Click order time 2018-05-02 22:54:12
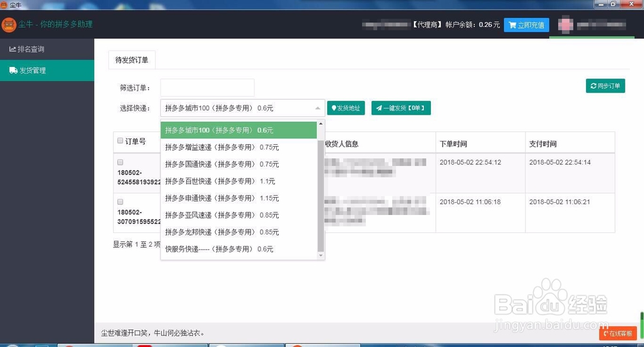Viewport: 644px width, 347px height. point(470,162)
